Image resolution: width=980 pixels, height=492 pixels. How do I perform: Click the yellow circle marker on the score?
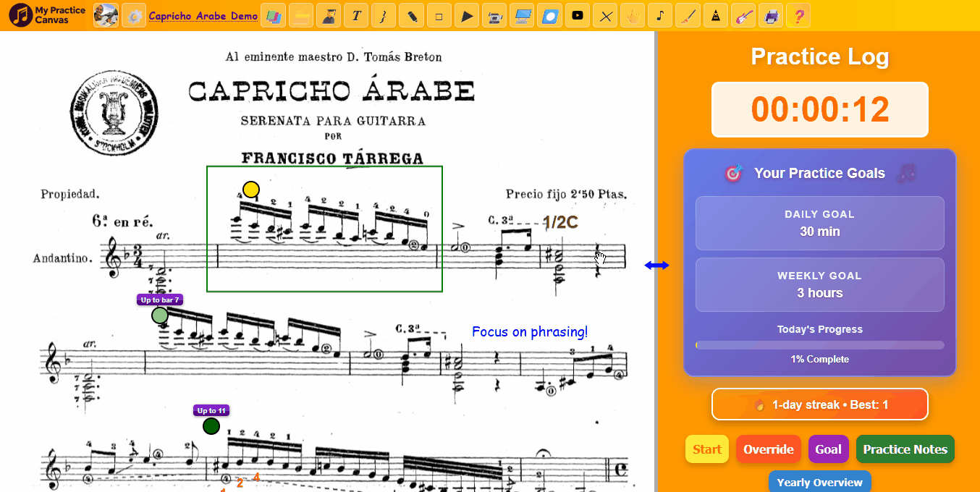[x=251, y=190]
